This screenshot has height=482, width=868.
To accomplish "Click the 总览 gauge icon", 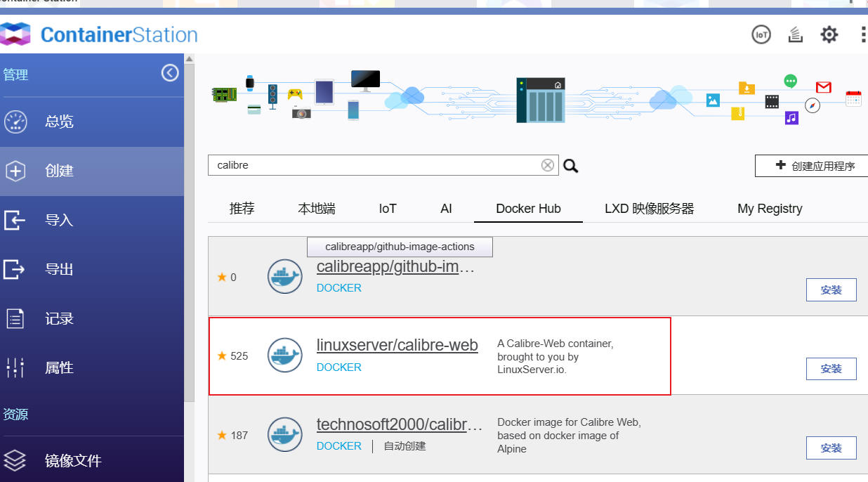I will pos(15,122).
